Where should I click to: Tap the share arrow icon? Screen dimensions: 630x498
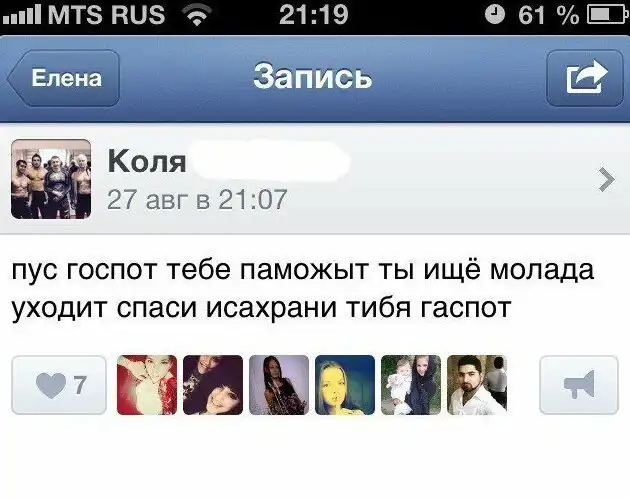[x=585, y=78]
